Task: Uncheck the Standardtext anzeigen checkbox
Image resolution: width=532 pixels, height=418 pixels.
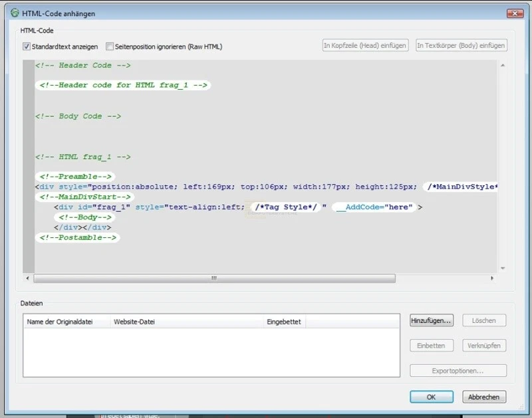Action: click(27, 47)
